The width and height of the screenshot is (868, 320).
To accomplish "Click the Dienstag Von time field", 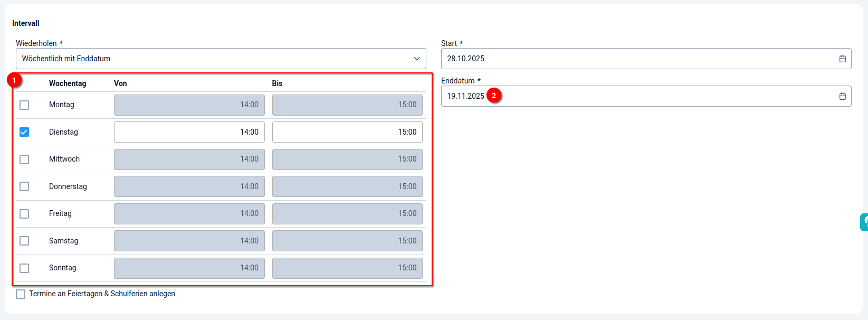I will tap(189, 132).
